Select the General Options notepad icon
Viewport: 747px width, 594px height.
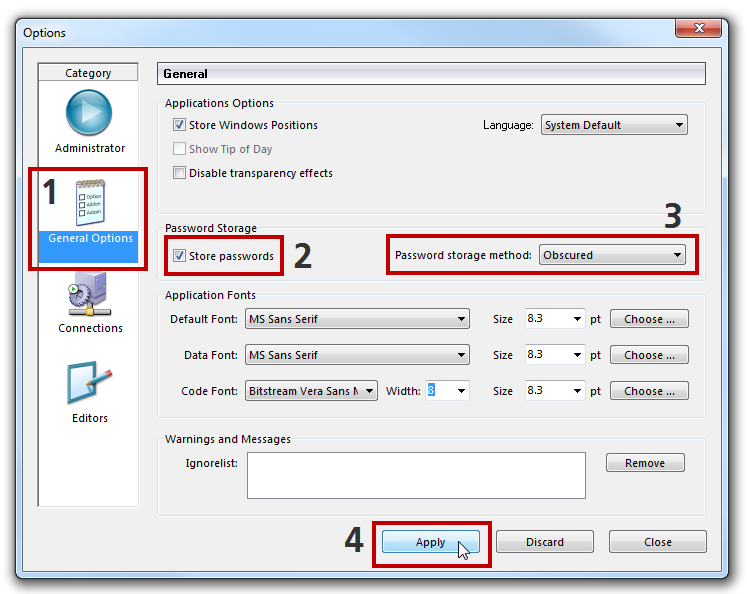coord(90,202)
